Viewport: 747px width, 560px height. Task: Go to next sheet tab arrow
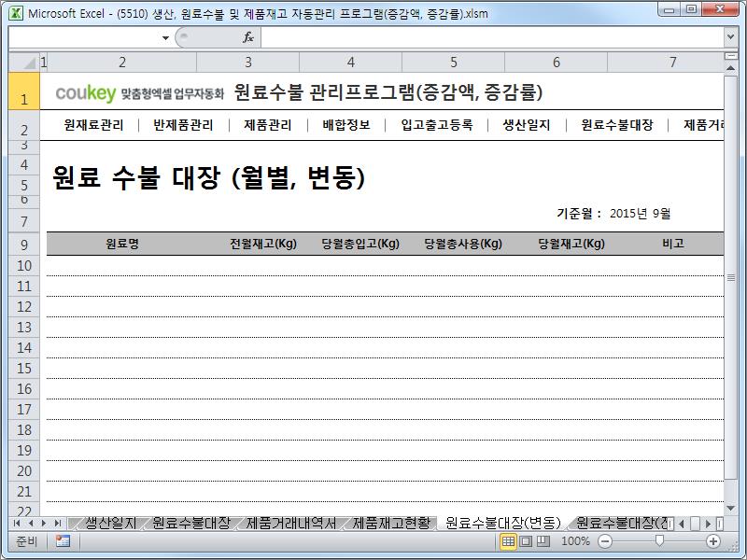tap(44, 524)
